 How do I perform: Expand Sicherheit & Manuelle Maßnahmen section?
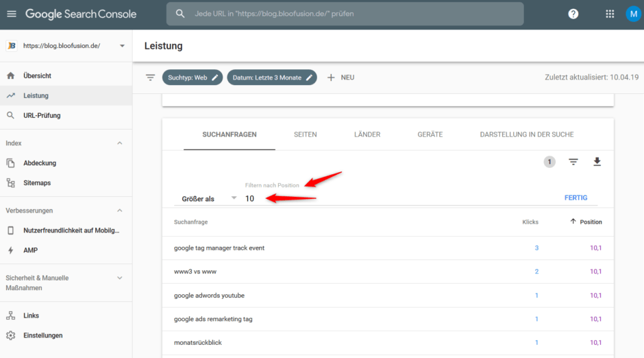119,278
